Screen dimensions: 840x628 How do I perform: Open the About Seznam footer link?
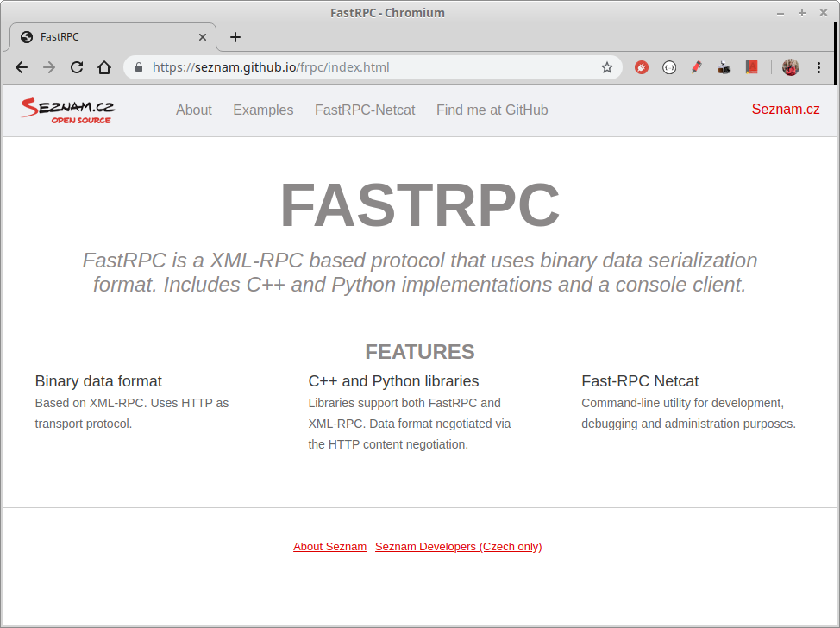click(330, 547)
